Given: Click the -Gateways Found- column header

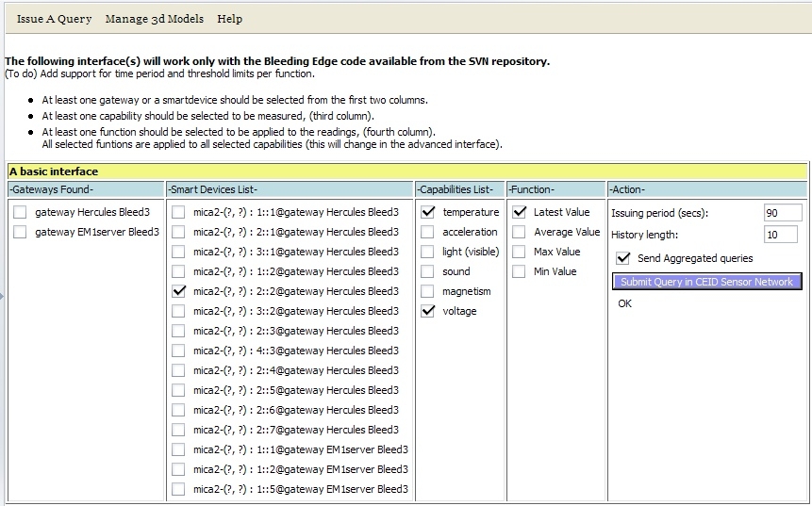Looking at the screenshot, I should click(x=86, y=189).
